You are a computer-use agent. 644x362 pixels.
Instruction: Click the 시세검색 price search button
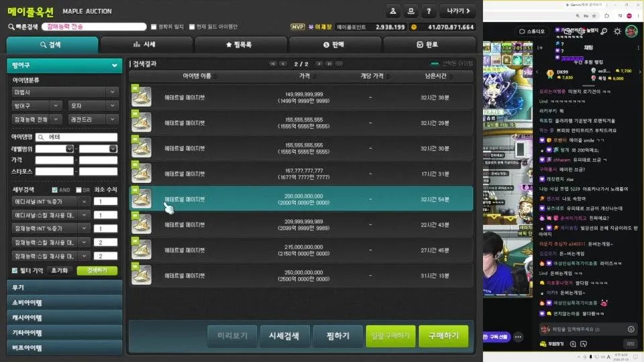[x=284, y=336]
